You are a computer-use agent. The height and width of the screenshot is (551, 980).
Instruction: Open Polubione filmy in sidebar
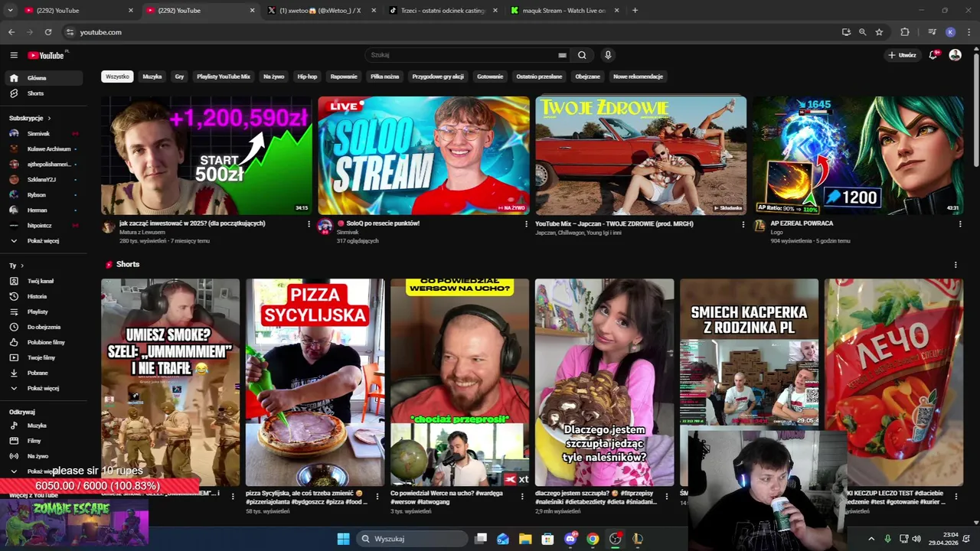click(43, 342)
